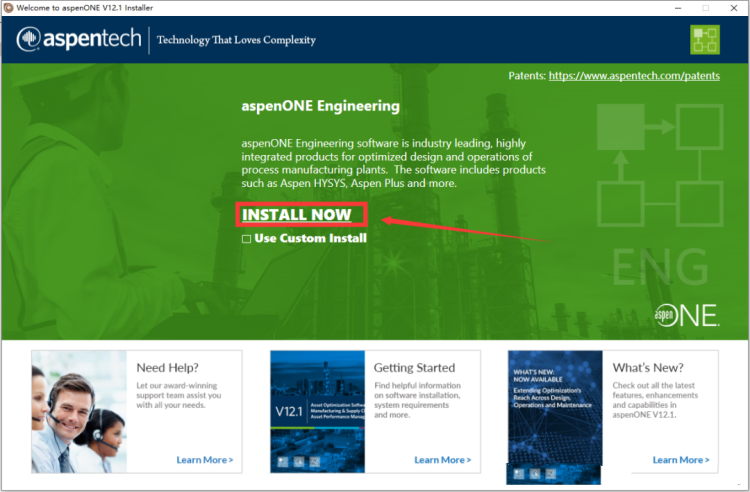This screenshot has width=750, height=492.
Task: Close the aspenONE V12.1 installer window
Action: coord(734,8)
